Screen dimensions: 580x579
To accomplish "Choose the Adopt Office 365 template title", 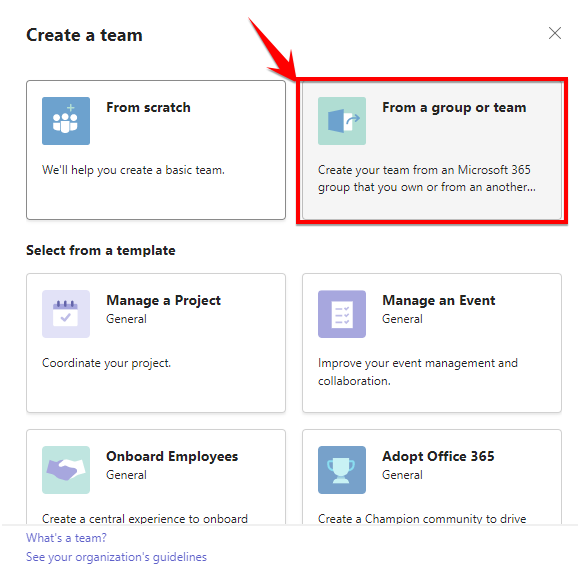I will (x=438, y=456).
